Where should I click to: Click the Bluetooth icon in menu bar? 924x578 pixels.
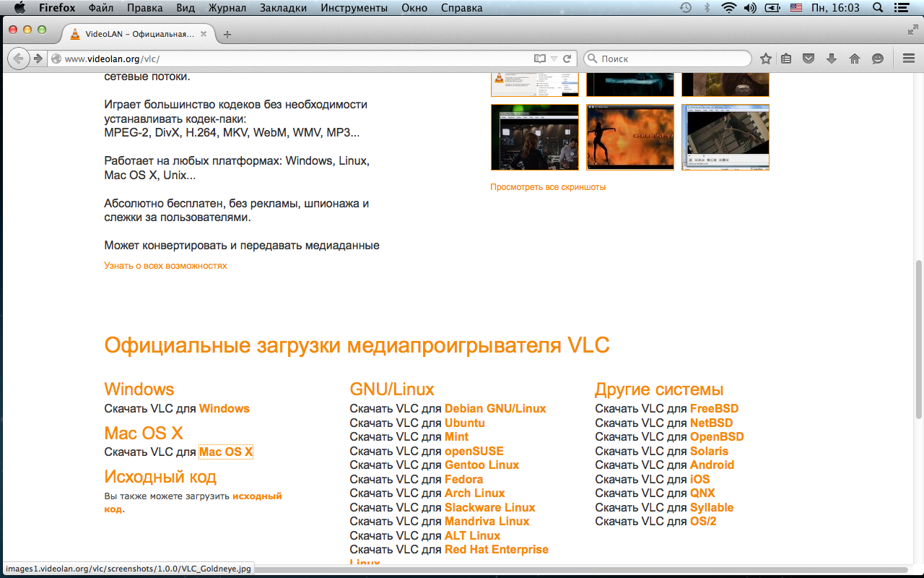tap(707, 8)
